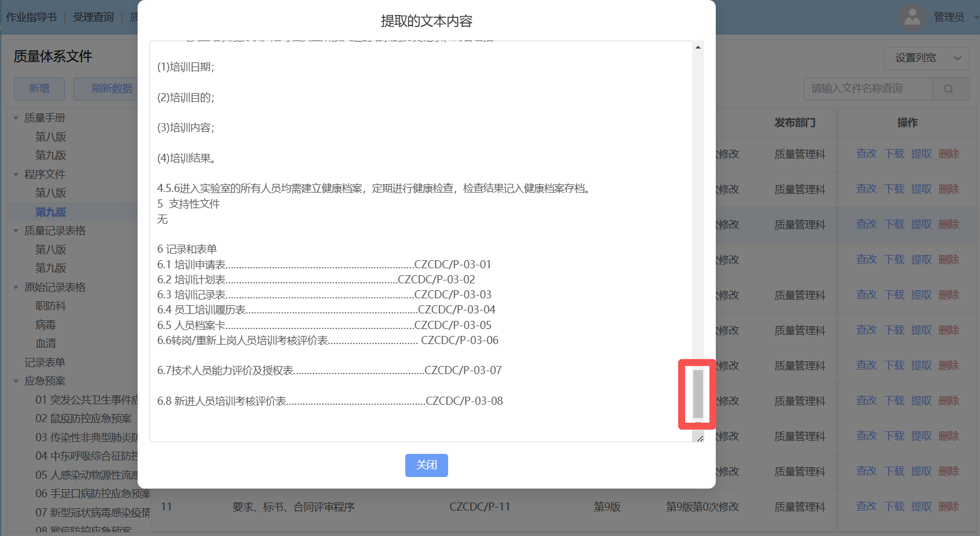Collapse the 原始记录表格 tree node
Screen dimensions: 980x536
point(16,287)
